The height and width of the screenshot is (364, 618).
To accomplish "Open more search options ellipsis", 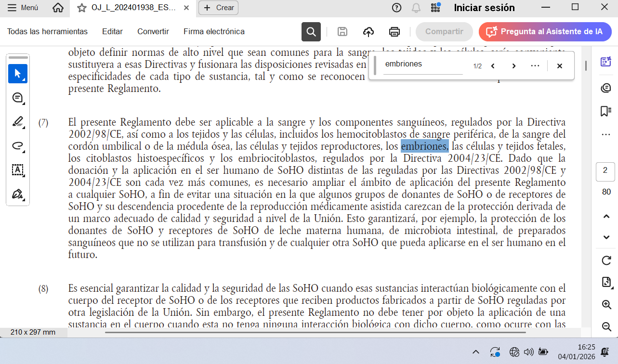I will [x=535, y=66].
